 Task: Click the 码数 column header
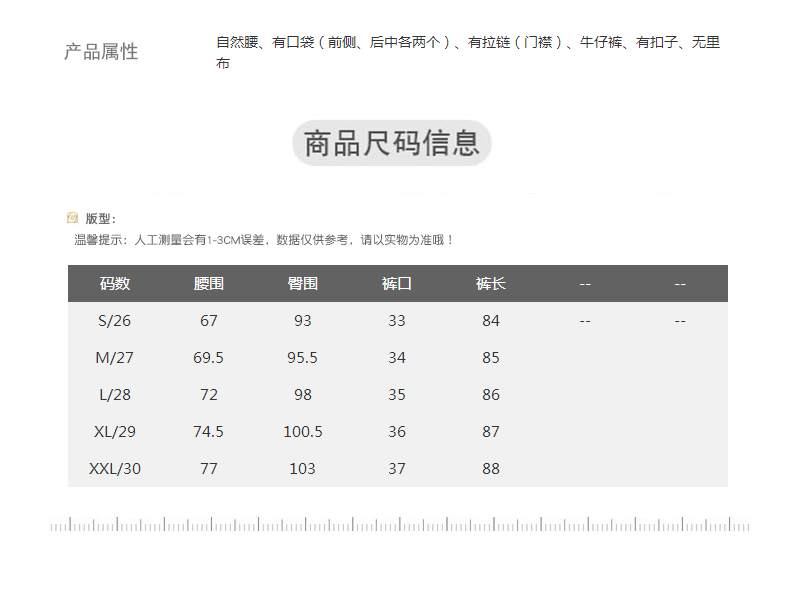[x=115, y=284]
